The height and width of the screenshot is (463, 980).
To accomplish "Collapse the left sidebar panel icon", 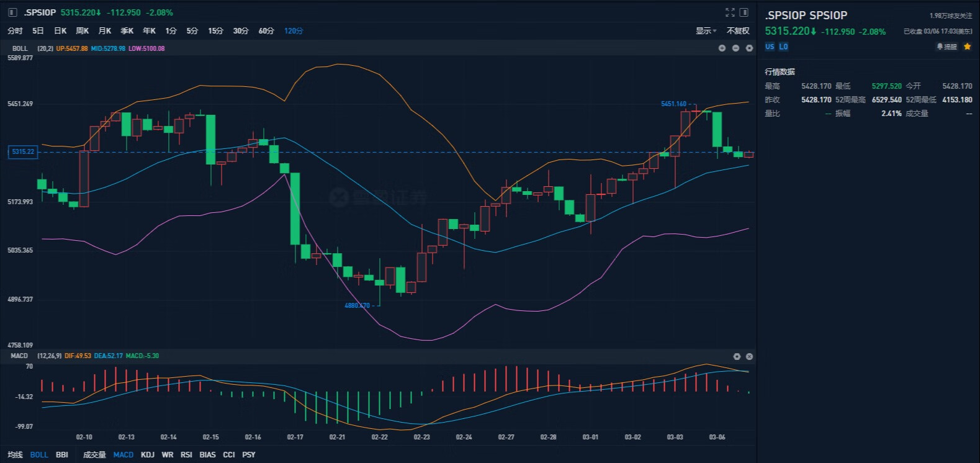I will (x=12, y=12).
